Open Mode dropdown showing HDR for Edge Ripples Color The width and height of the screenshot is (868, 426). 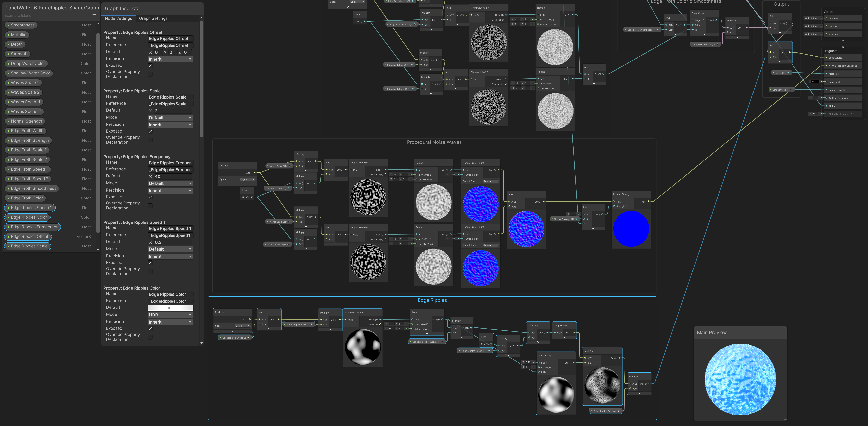click(171, 315)
